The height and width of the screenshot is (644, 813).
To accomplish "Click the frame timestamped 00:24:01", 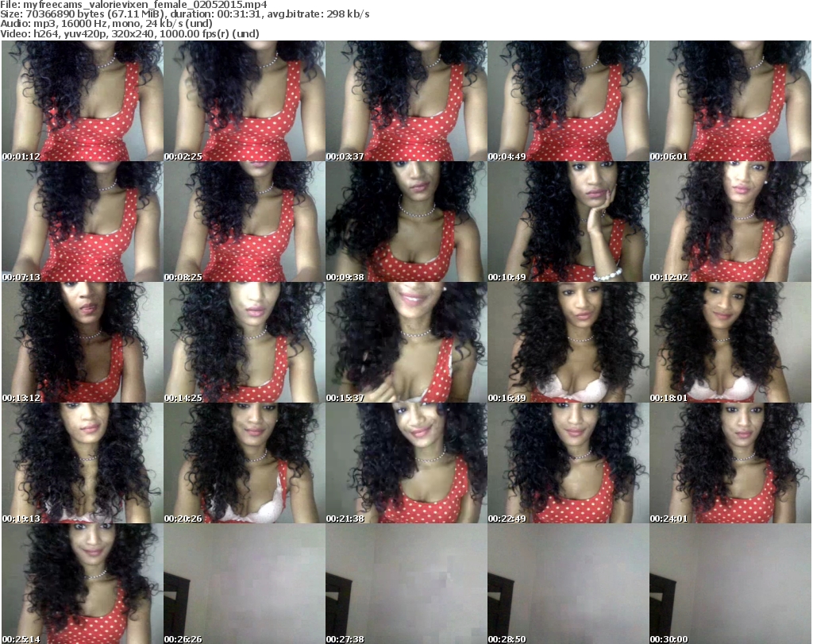I will [x=730, y=463].
